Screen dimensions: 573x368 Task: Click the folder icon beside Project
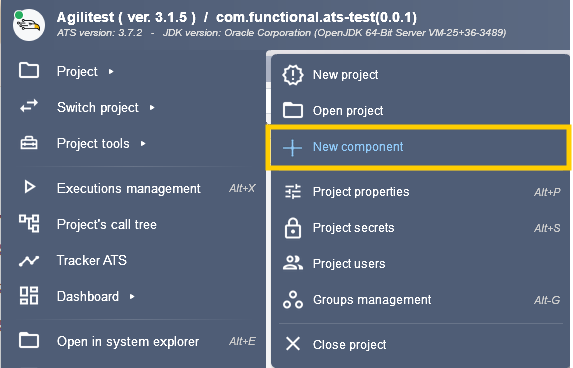(x=29, y=71)
